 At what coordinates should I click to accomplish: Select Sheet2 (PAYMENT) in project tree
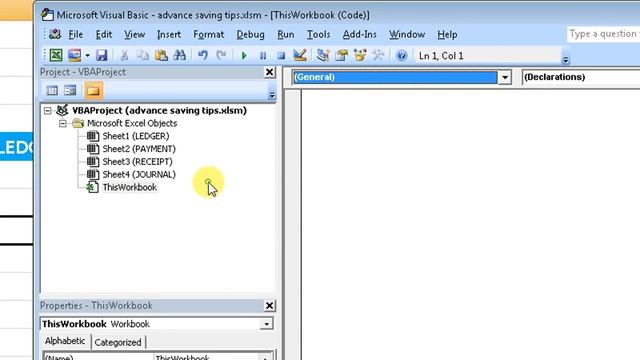[x=139, y=149]
